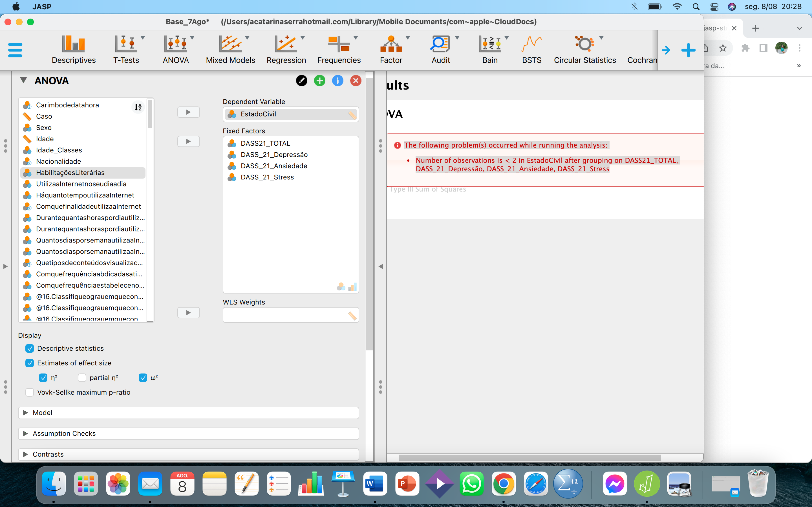This screenshot has width=812, height=507.
Task: Edit the analysis title with the pencil icon
Action: coord(301,81)
